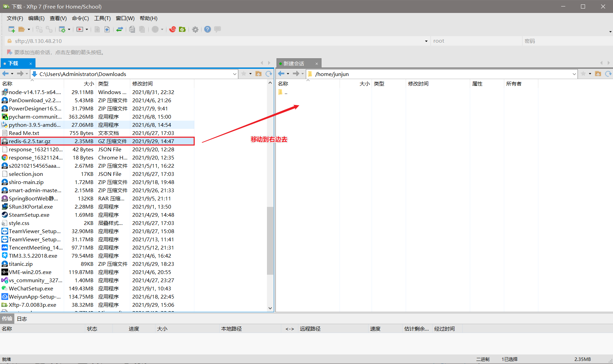The height and width of the screenshot is (364, 613).
Task: Expand local path C:\Users dropdown
Action: click(x=235, y=74)
